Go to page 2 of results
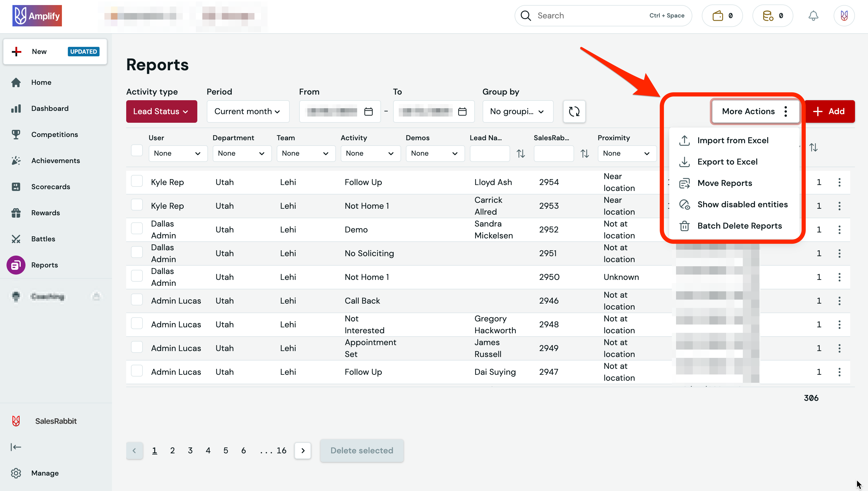This screenshot has height=491, width=868. pyautogui.click(x=172, y=451)
